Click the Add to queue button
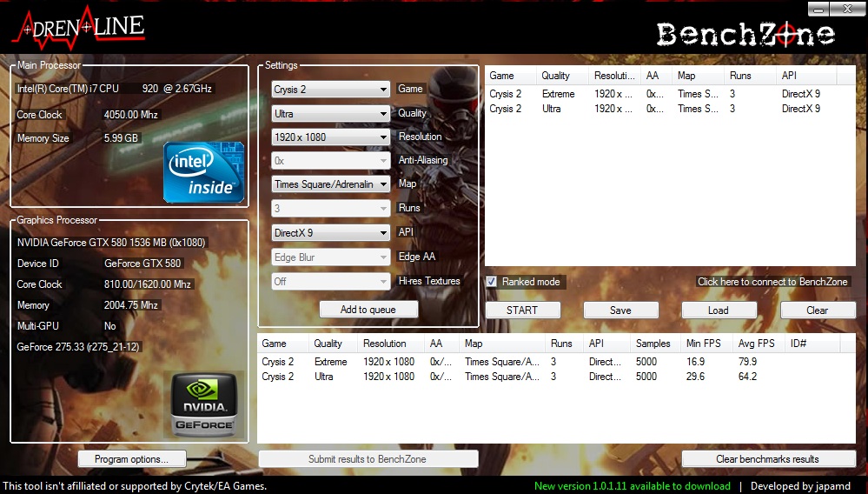This screenshot has height=494, width=868. tap(368, 310)
